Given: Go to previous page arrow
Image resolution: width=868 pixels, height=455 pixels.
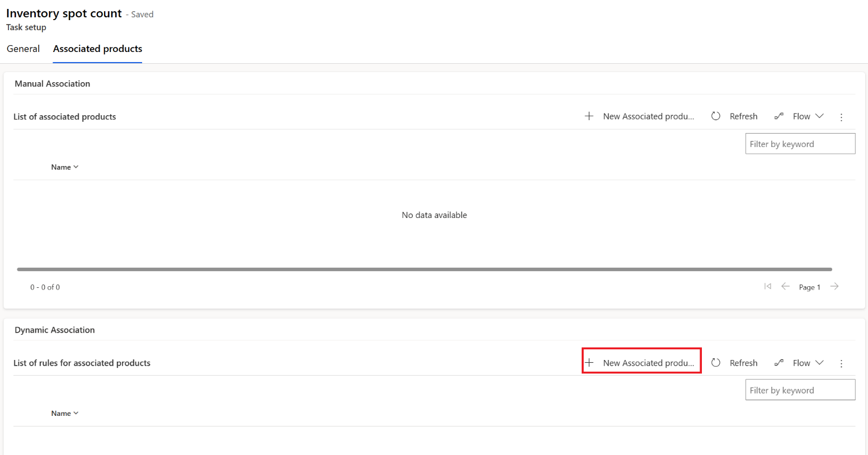Looking at the screenshot, I should (785, 286).
